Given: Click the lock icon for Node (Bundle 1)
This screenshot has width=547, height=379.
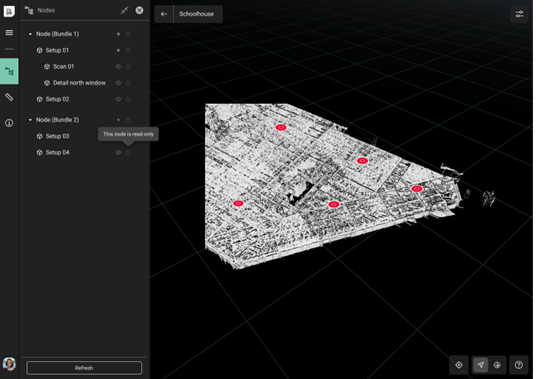Looking at the screenshot, I should pyautogui.click(x=128, y=34).
